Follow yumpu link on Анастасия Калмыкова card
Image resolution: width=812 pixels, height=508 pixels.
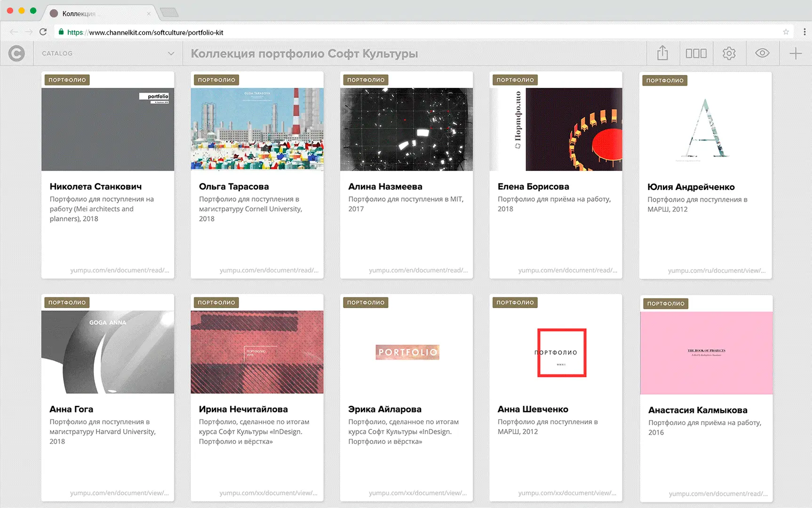718,493
